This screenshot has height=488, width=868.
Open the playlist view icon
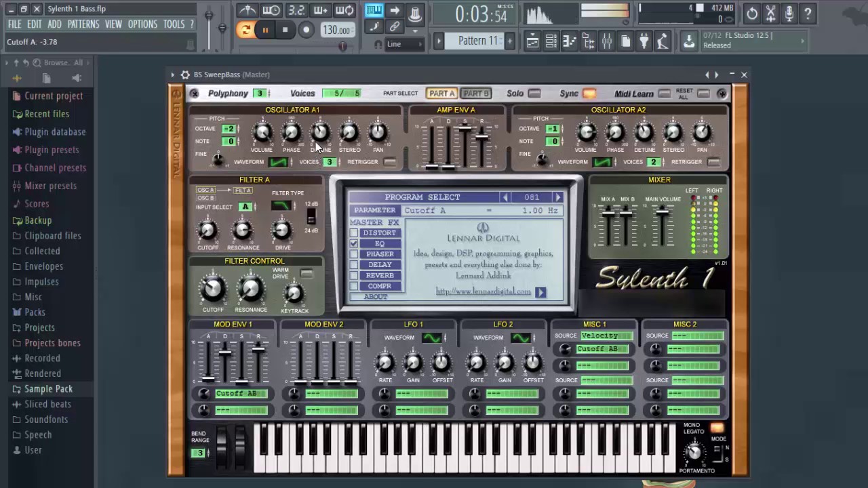532,42
